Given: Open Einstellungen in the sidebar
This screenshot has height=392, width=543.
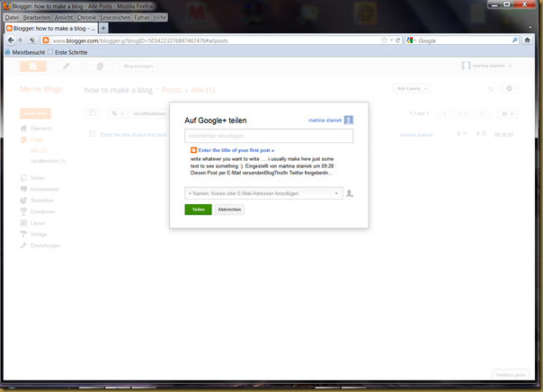Looking at the screenshot, I should pos(40,245).
